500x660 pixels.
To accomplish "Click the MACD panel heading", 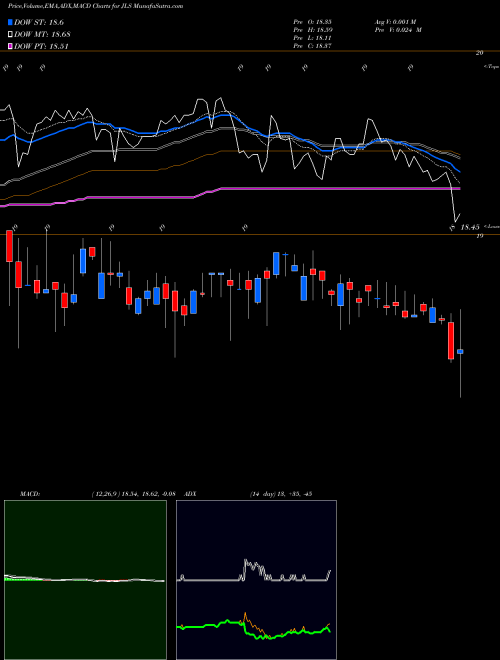I will pyautogui.click(x=30, y=494).
